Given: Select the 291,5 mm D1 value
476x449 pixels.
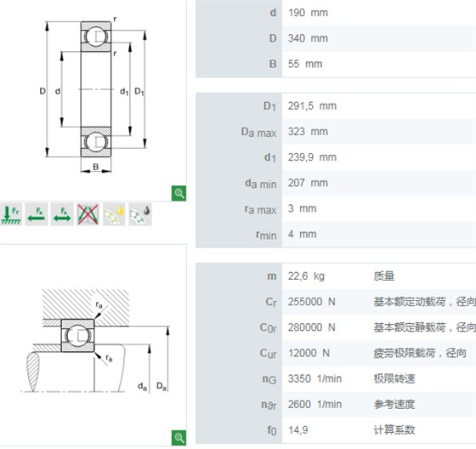Looking at the screenshot, I should click(312, 106).
